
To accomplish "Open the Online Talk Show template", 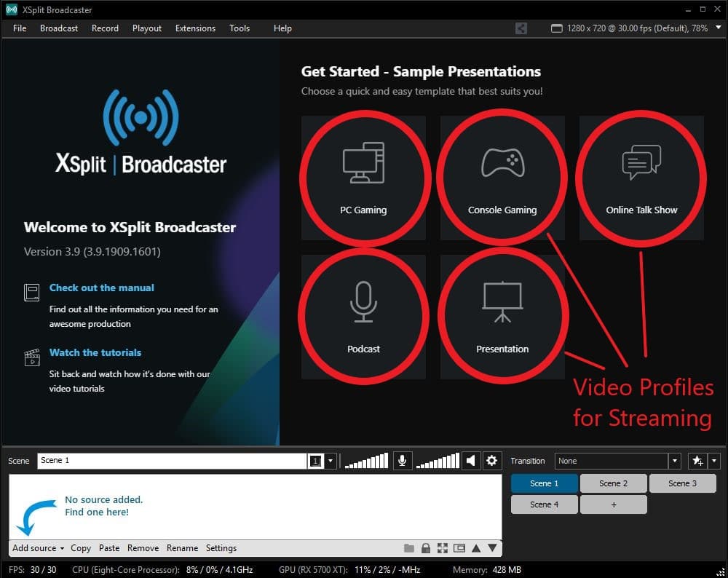I will pos(641,178).
